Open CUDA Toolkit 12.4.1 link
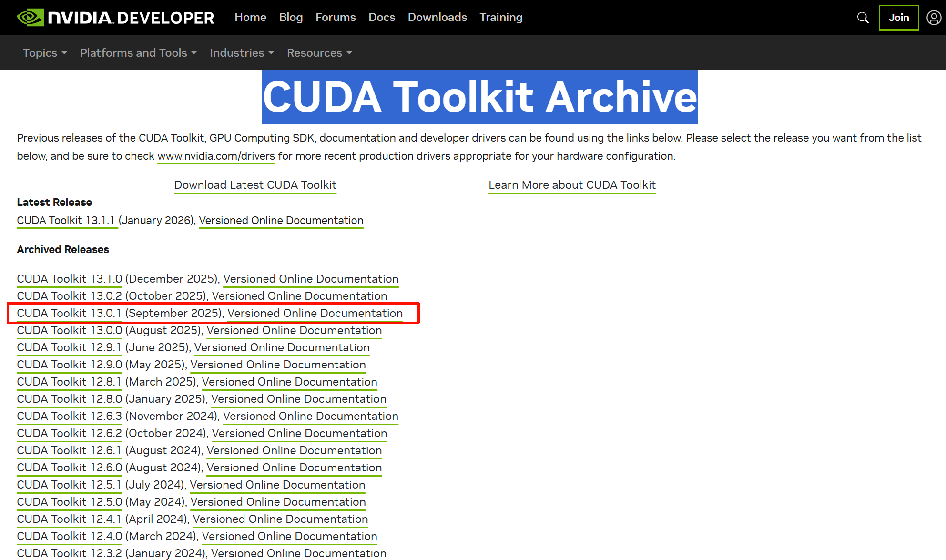Viewport: 946px width, 560px height. [70, 519]
